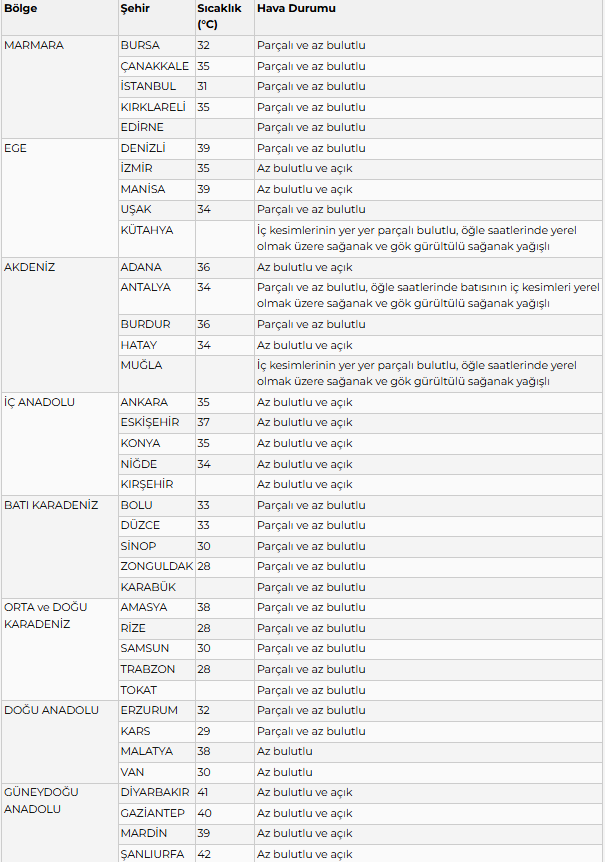Screen dimensions: 605x862
Task: Click the ESKİŞEHİR temperature value 37
Action: [x=204, y=423]
